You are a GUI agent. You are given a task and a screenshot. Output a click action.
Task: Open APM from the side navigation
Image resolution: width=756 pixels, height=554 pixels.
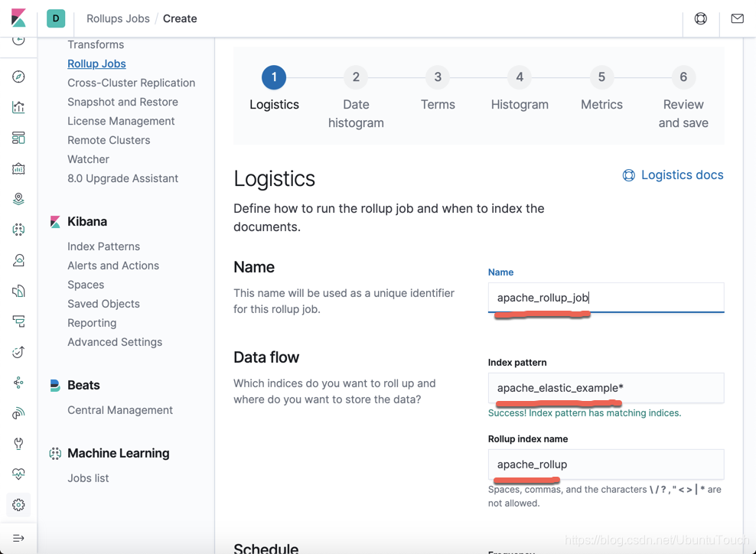(18, 321)
